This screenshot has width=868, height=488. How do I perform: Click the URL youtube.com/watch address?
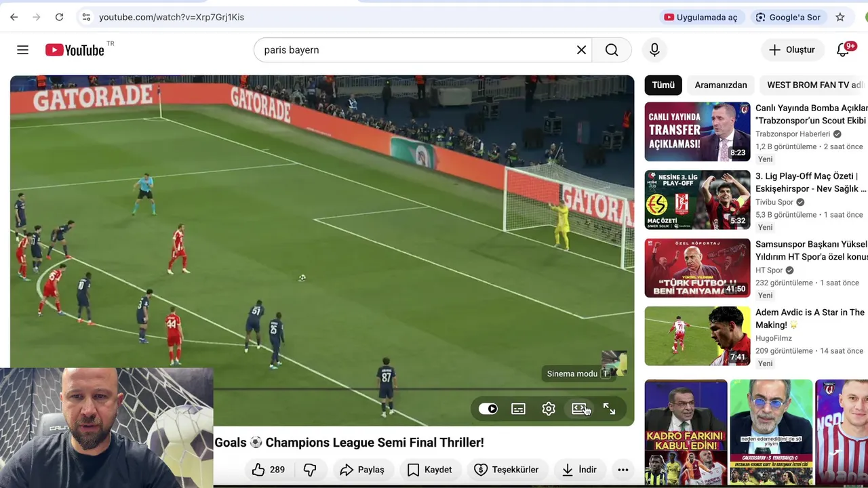(172, 17)
